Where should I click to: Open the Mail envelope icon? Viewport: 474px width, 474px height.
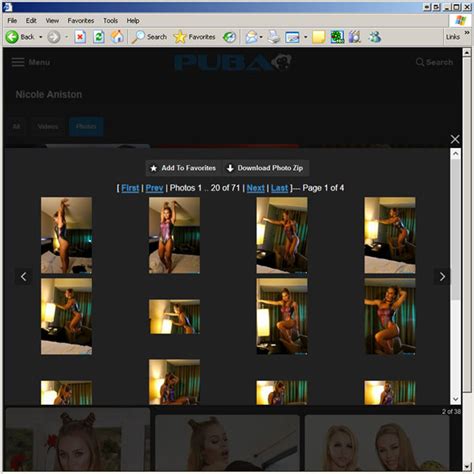click(252, 37)
